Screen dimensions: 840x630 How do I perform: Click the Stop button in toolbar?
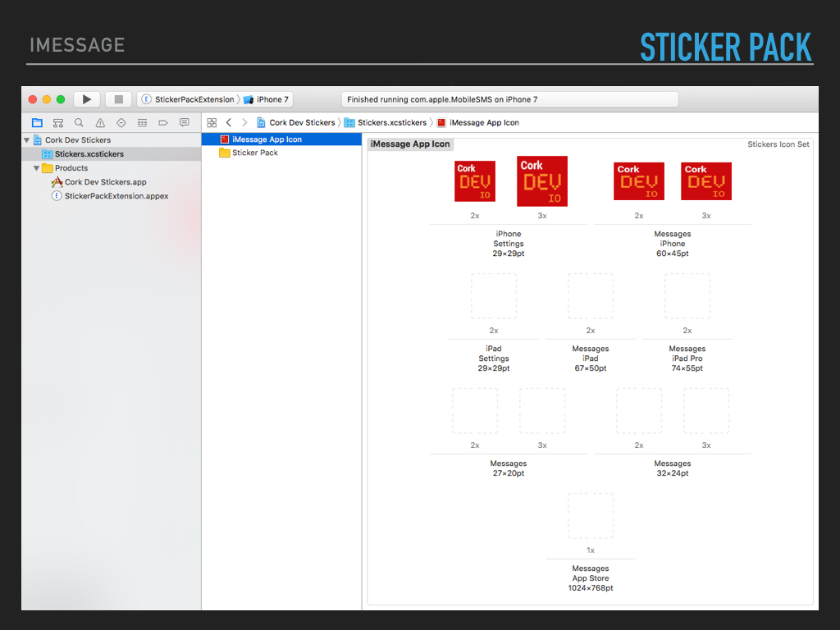(118, 99)
